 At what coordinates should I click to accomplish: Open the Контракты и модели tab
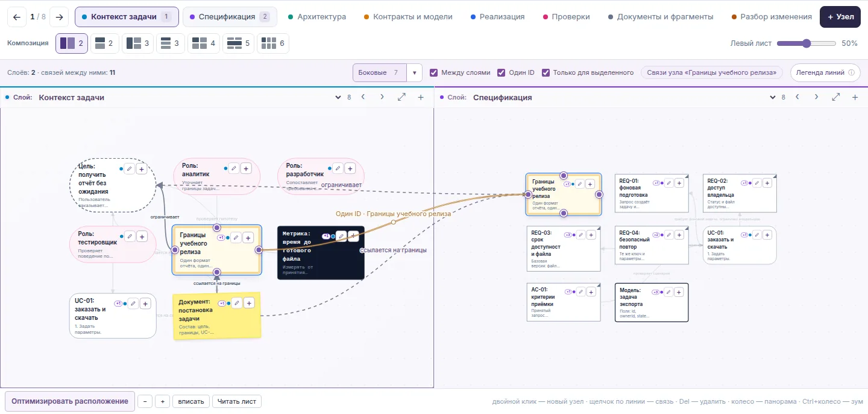[408, 17]
